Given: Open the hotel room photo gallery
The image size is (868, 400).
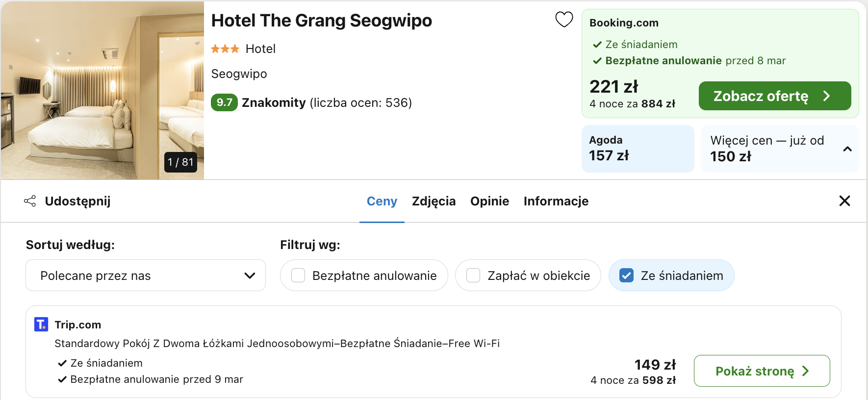Looking at the screenshot, I should pos(102,90).
